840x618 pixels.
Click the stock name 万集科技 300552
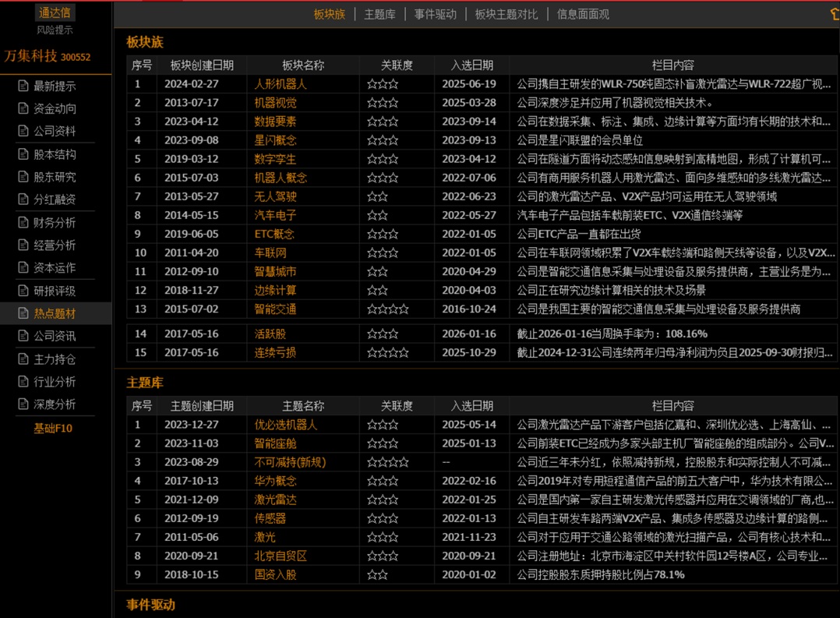click(47, 56)
